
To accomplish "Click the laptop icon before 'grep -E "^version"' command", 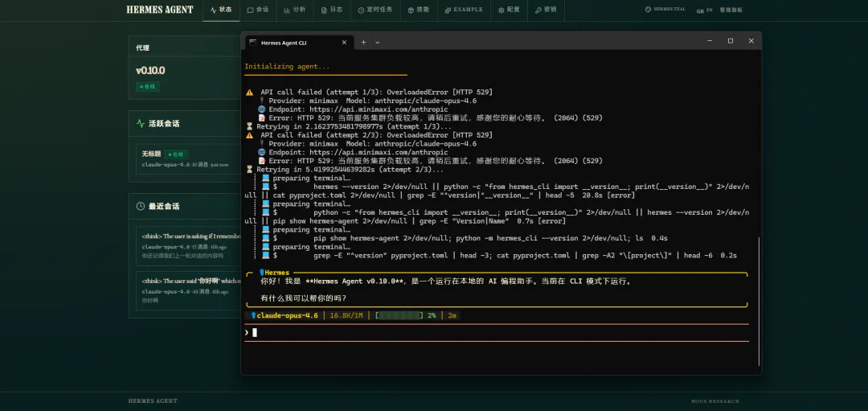I will tap(266, 255).
